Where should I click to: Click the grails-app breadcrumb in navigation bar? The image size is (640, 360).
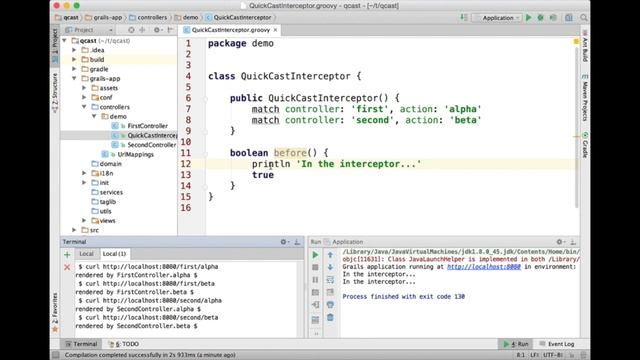(104, 18)
